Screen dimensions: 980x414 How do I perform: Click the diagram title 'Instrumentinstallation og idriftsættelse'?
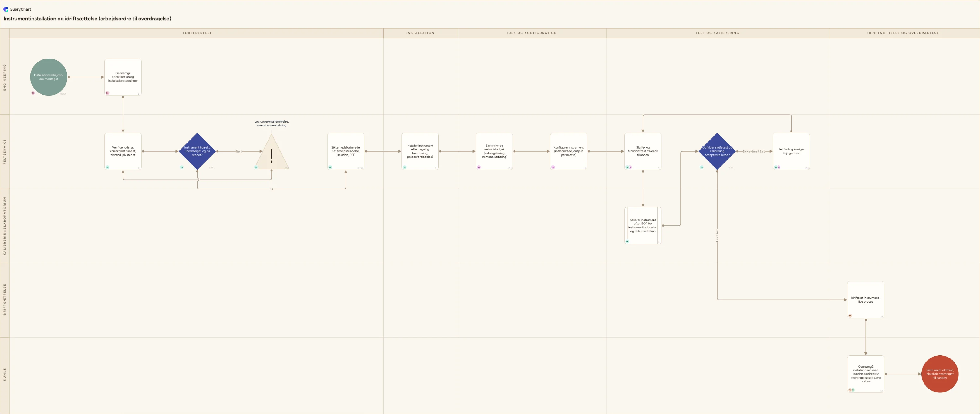(87, 19)
